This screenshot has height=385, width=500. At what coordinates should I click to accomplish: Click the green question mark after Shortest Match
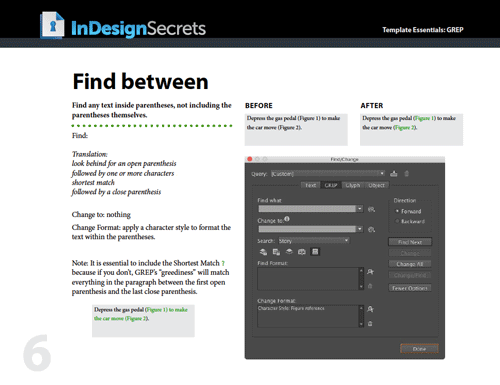tap(223, 263)
